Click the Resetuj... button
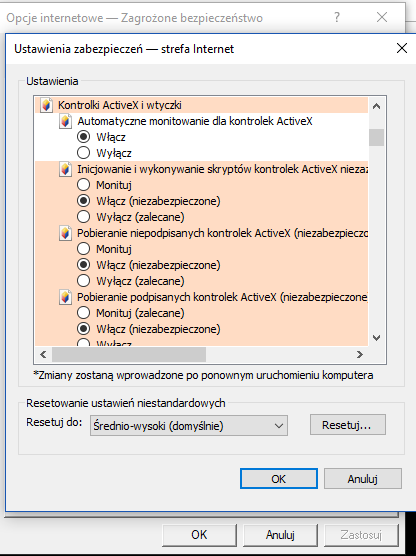The height and width of the screenshot is (556, 416). click(348, 424)
